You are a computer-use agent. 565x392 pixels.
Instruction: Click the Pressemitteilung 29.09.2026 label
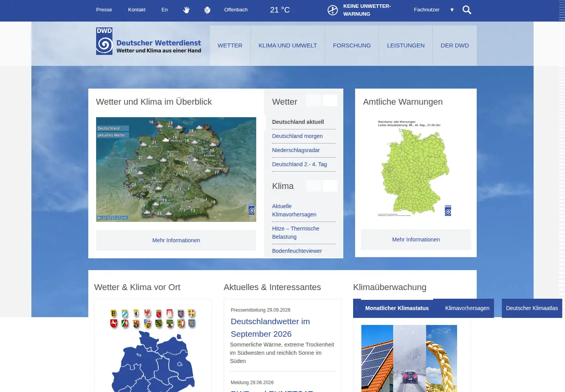pos(261,310)
